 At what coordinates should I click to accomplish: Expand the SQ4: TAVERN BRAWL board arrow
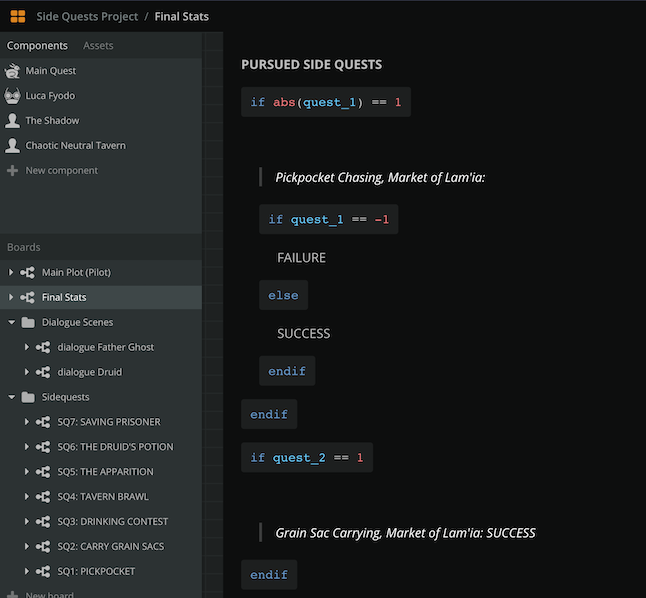tap(27, 497)
